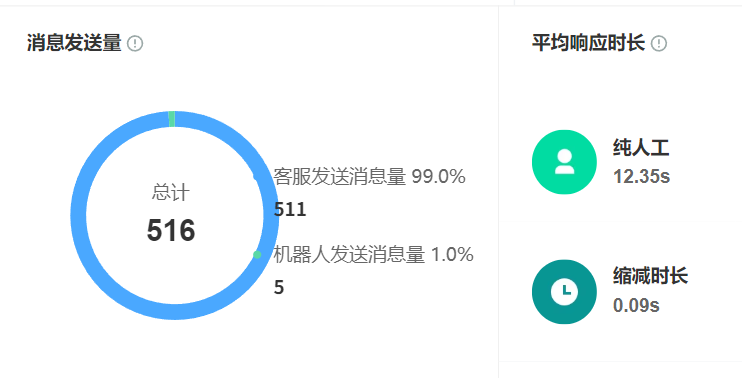Click the blue donut ring segment

click(79, 215)
